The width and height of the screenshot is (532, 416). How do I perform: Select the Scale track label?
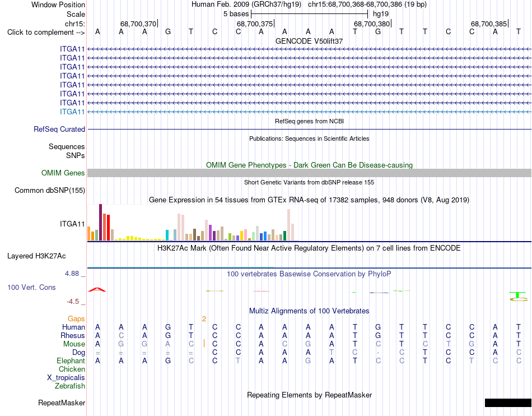point(76,14)
